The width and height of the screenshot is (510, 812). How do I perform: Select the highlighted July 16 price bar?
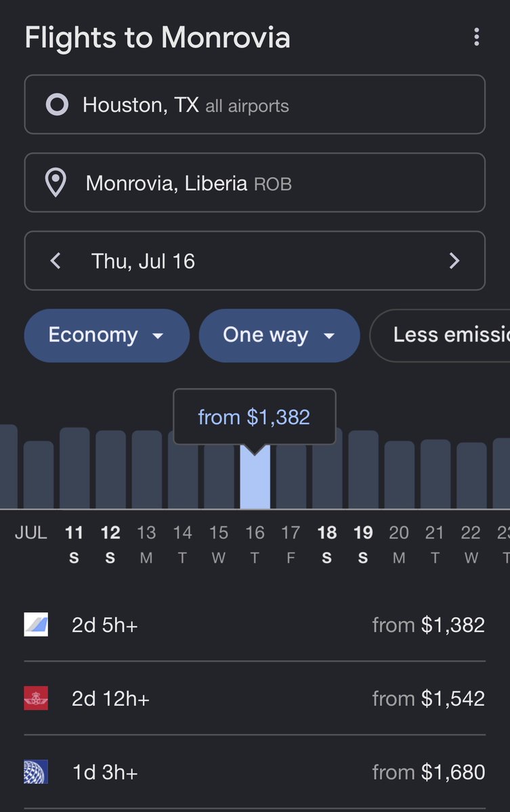[255, 476]
